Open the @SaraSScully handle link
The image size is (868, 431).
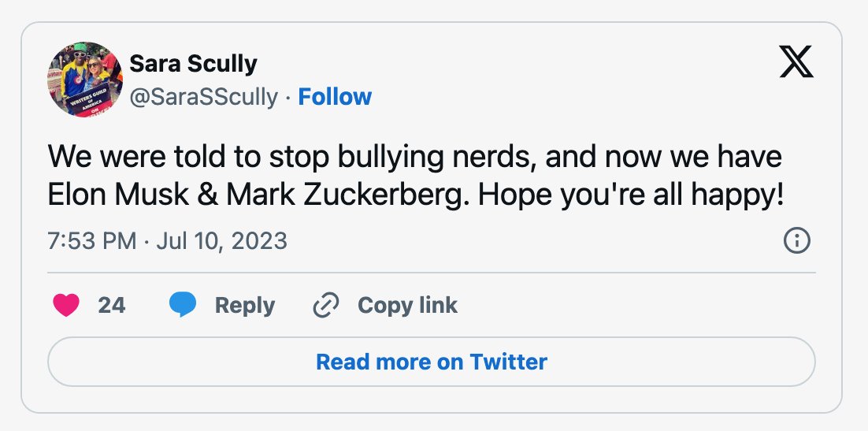pyautogui.click(x=204, y=97)
